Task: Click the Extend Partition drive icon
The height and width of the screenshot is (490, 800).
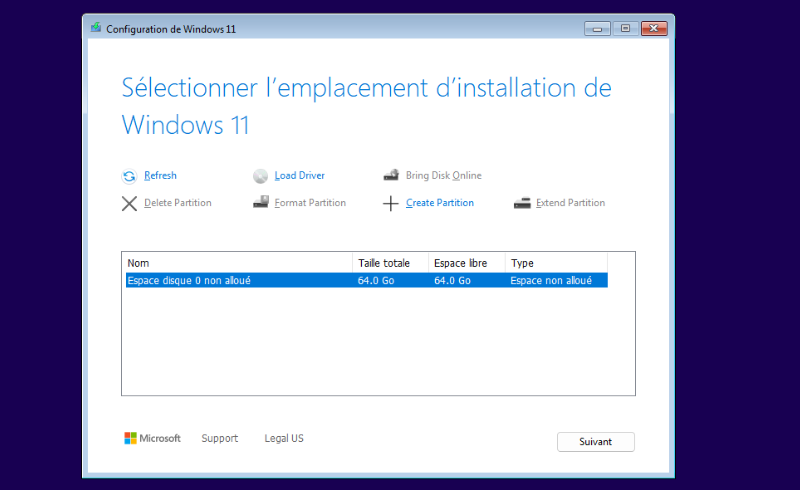Action: (x=522, y=203)
